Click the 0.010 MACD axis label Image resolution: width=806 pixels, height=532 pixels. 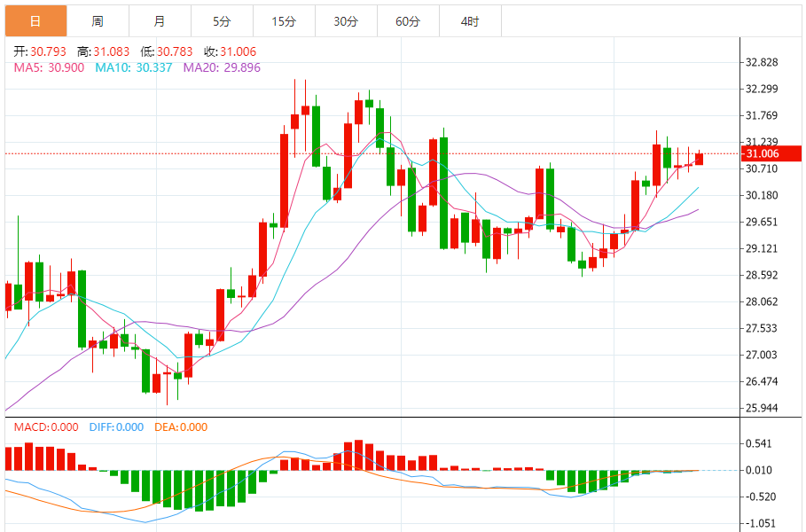(x=759, y=470)
